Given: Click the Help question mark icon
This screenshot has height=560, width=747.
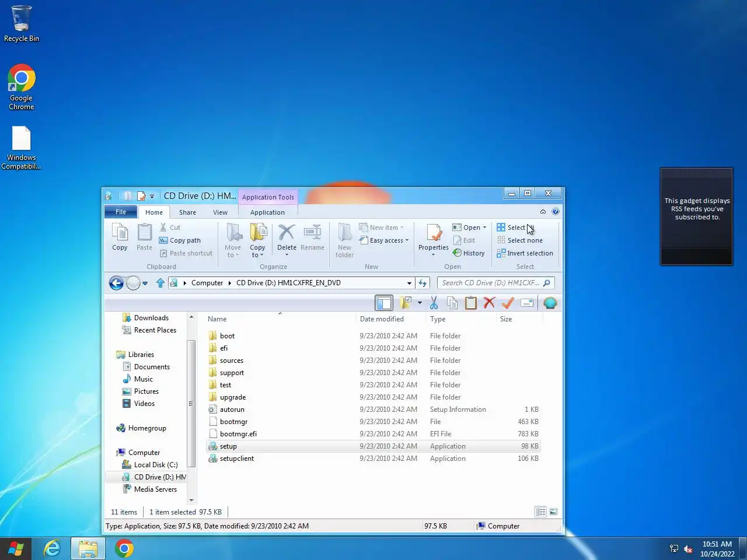Looking at the screenshot, I should pyautogui.click(x=556, y=212).
